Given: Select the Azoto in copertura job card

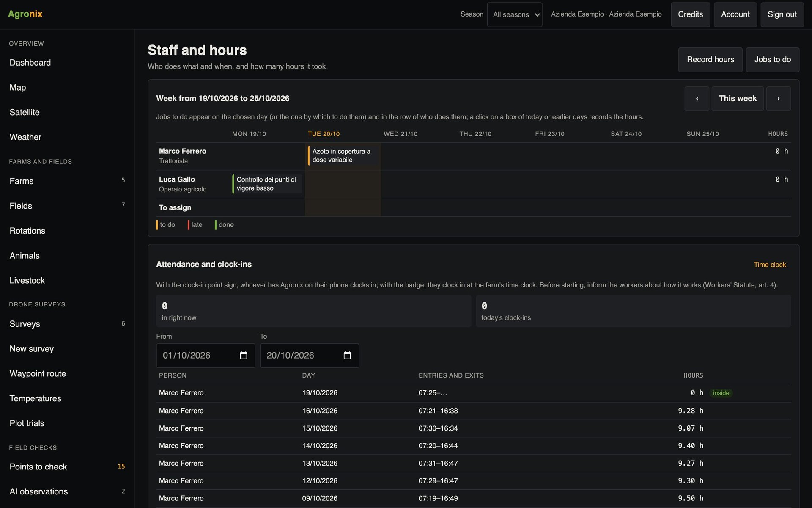Looking at the screenshot, I should coord(343,155).
